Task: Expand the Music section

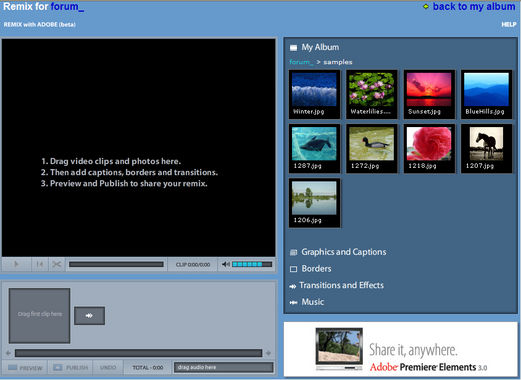Action: [313, 302]
